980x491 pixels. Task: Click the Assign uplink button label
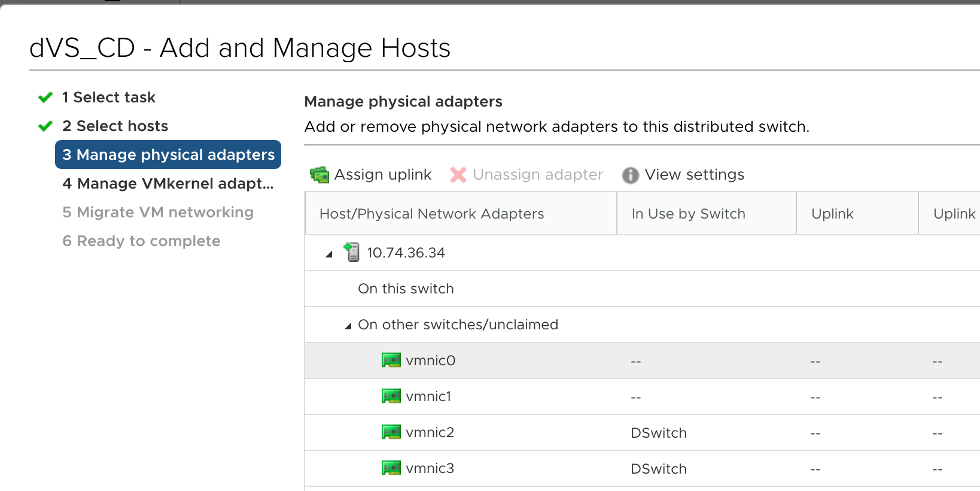[383, 175]
